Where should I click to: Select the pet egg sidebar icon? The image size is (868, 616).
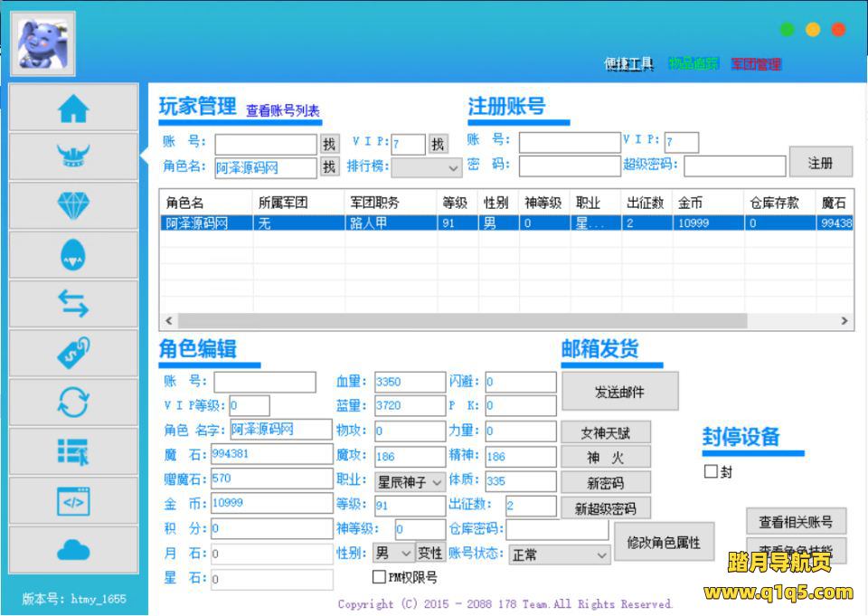click(72, 254)
